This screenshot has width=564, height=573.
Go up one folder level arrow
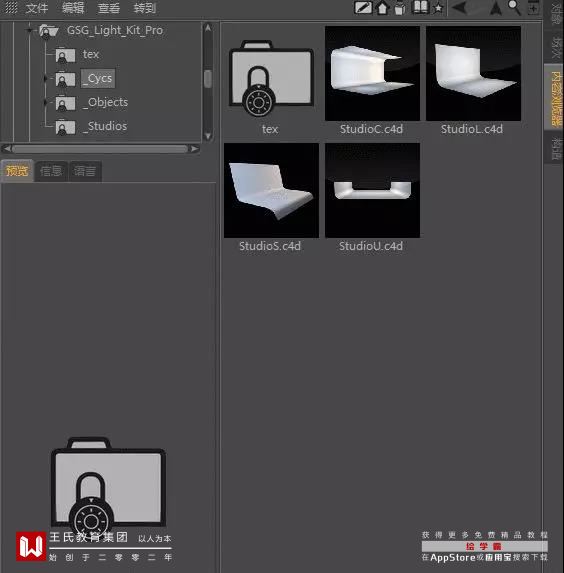(x=496, y=8)
